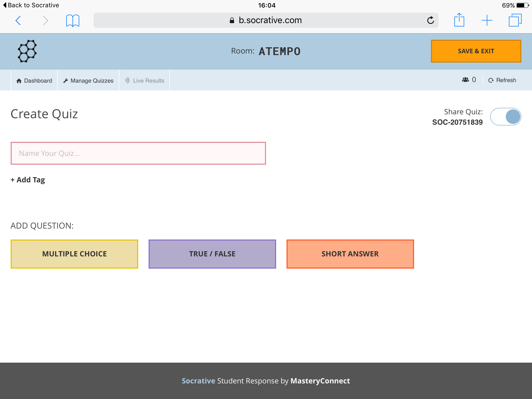Reload the page with refresh icon
This screenshot has width=532, height=399.
coord(430,20)
